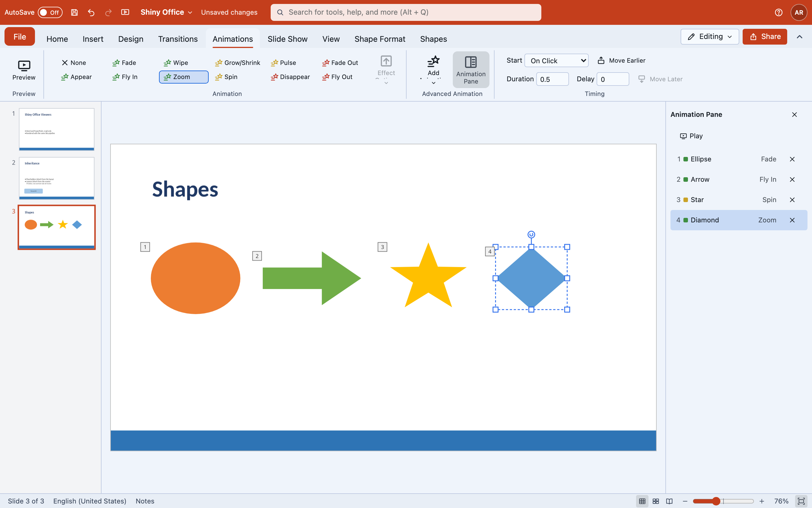The image size is (812, 508).
Task: Switch to Slide Sorter view
Action: pyautogui.click(x=656, y=501)
